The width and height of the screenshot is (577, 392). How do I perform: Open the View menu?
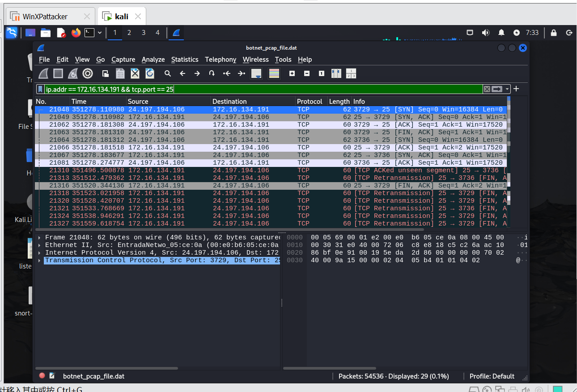[x=82, y=60]
